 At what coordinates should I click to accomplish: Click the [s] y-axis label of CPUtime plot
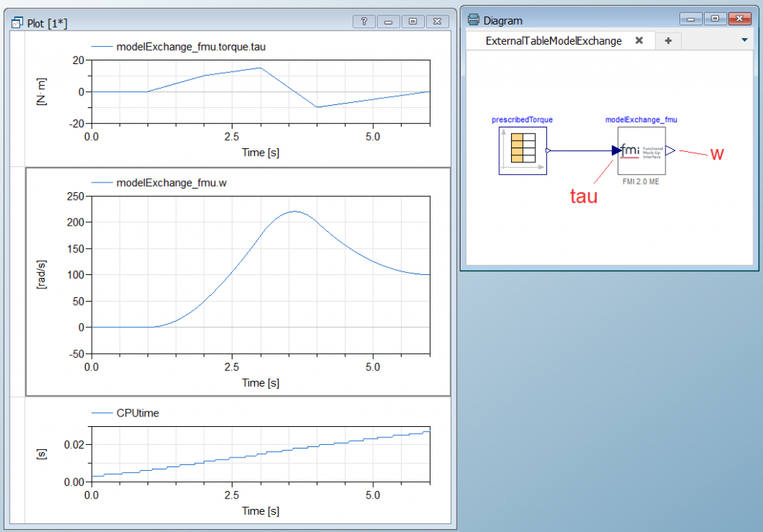tap(42, 454)
